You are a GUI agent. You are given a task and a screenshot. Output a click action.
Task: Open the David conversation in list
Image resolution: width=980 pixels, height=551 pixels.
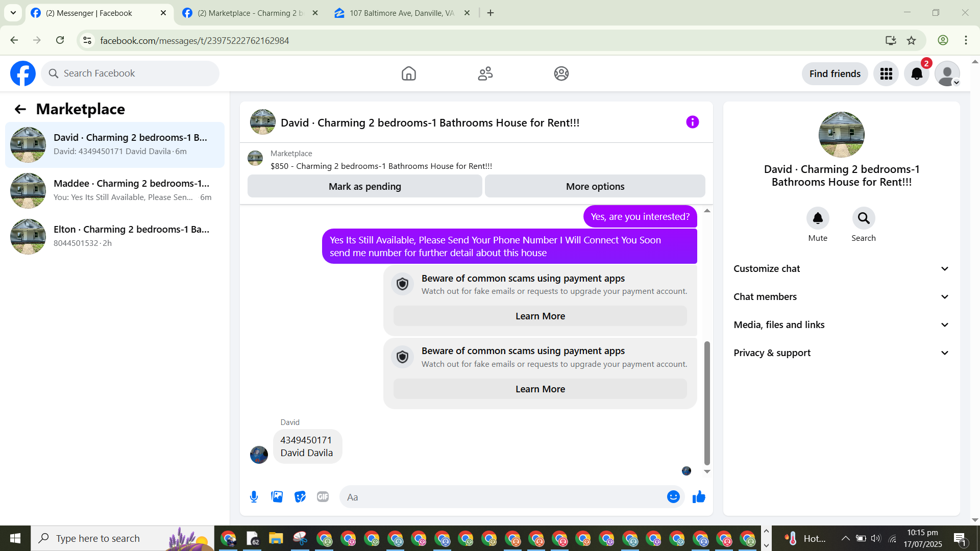[x=115, y=145]
